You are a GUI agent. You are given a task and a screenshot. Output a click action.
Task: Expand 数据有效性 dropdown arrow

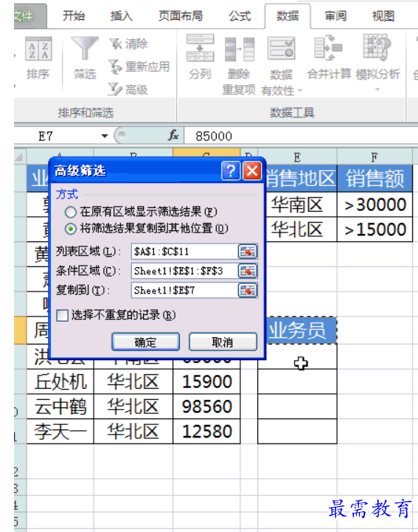pyautogui.click(x=300, y=91)
